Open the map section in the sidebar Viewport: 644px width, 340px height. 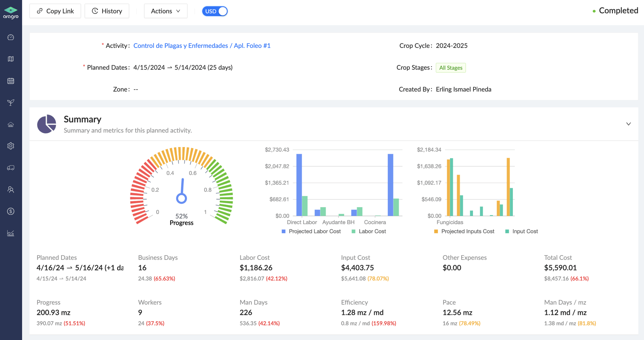[11, 59]
